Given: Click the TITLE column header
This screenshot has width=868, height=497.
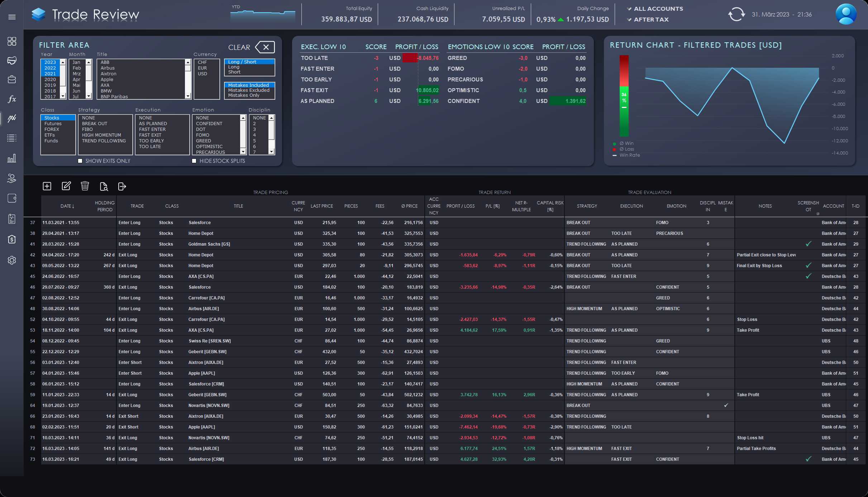Looking at the screenshot, I should click(x=238, y=206).
